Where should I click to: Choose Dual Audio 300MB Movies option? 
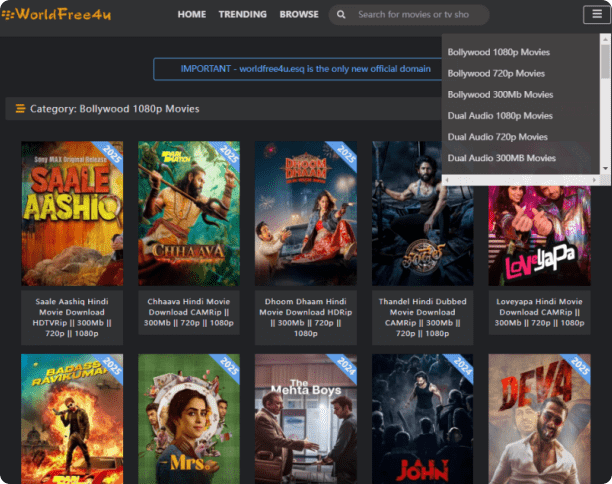(x=501, y=158)
